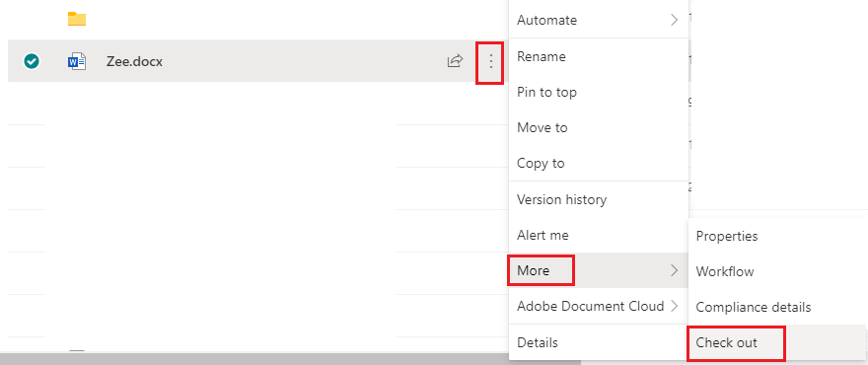Open Details from the context menu
This screenshot has width=868, height=365.
[x=599, y=342]
